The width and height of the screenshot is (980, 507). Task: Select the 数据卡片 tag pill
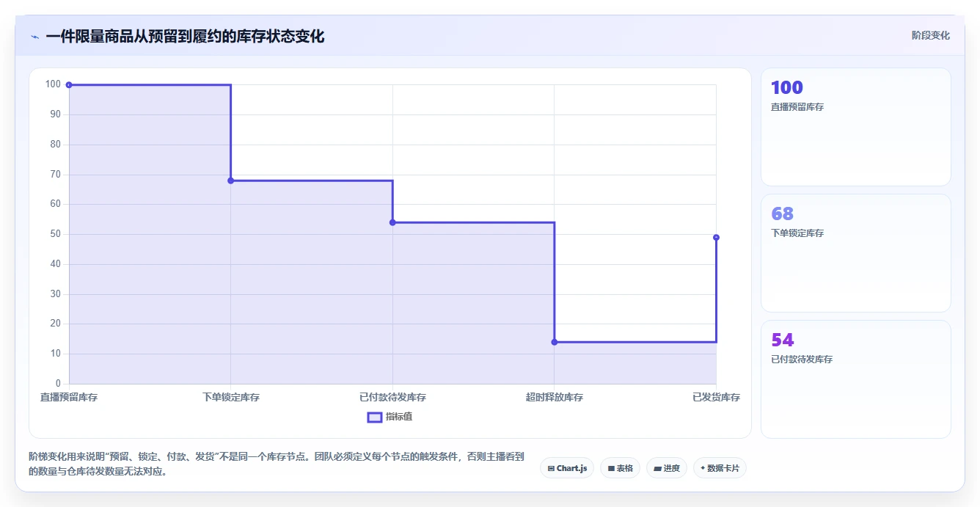click(x=720, y=468)
